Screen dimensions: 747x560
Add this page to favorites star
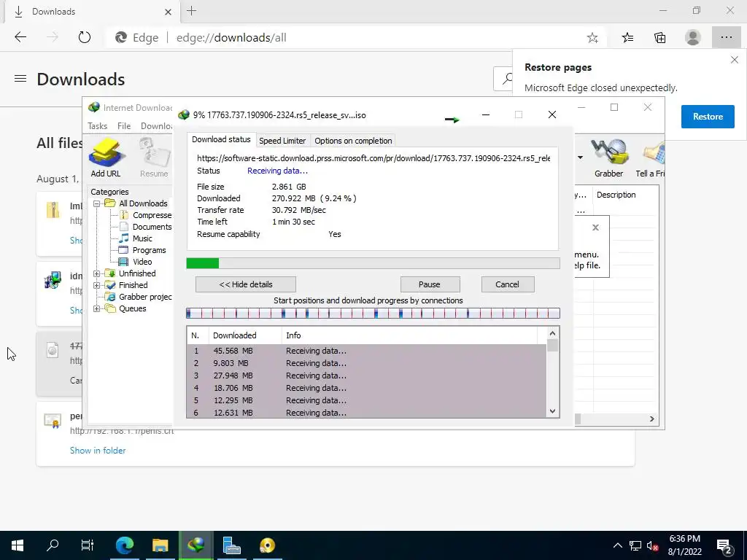click(x=592, y=38)
